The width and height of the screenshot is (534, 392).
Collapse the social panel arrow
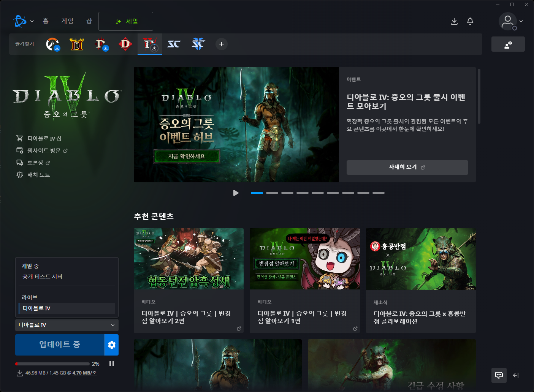coord(516,375)
